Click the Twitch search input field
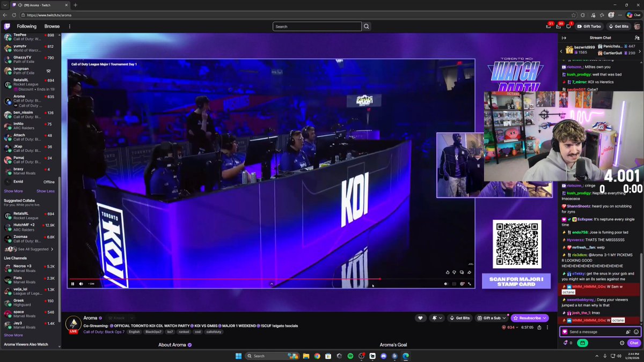This screenshot has height=362, width=644. [317, 26]
